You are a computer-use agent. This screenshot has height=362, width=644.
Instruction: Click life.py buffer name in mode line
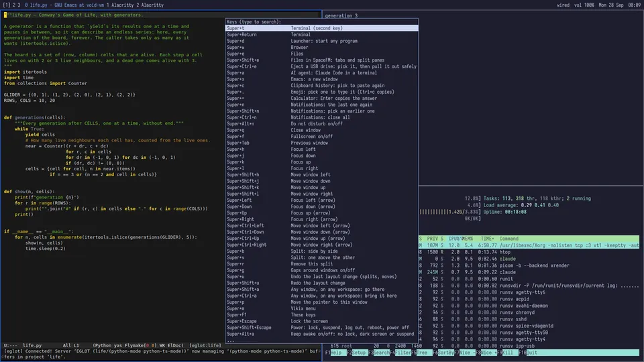(x=32, y=345)
